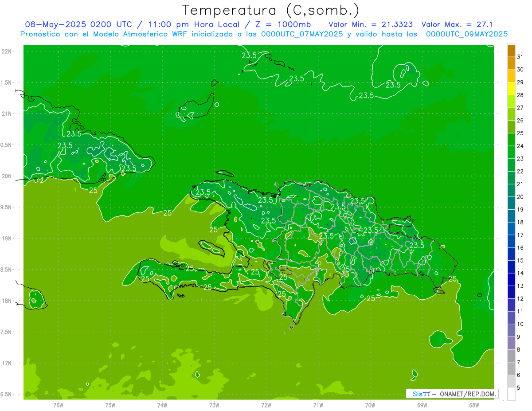532x411 pixels.
Task: Click the legend value label 8
Action: point(519,349)
